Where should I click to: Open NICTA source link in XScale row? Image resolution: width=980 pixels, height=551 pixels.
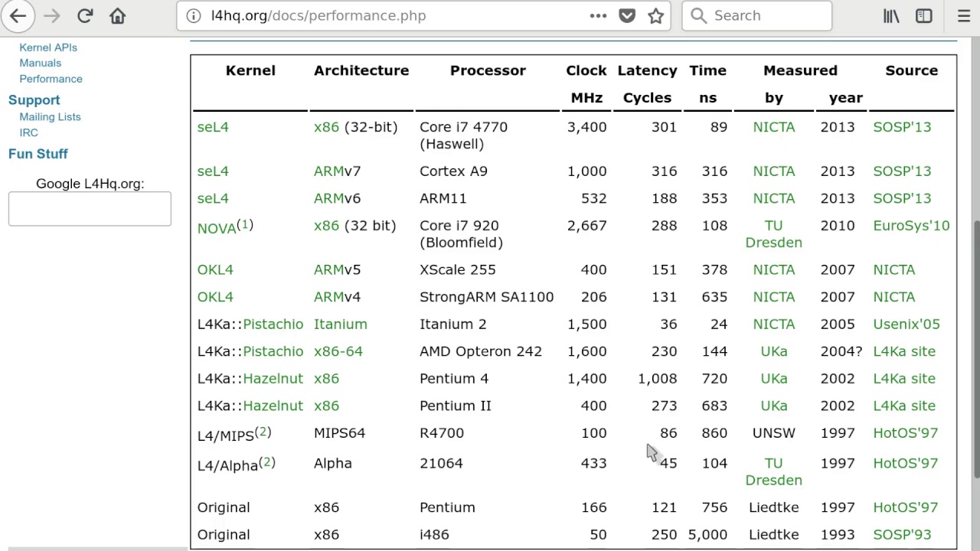point(894,269)
